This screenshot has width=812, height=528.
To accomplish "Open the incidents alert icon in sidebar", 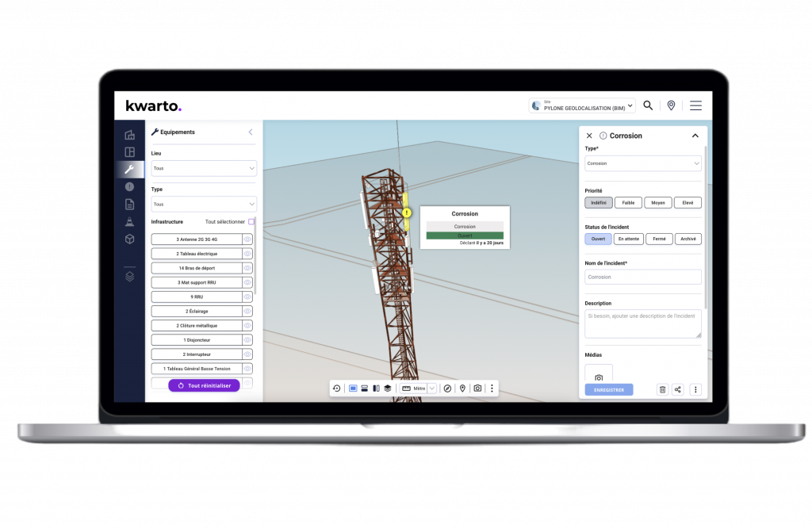I will pos(129,187).
